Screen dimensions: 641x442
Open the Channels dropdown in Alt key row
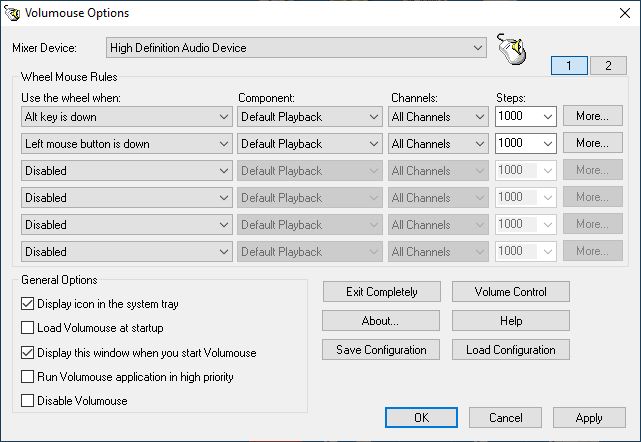click(438, 117)
